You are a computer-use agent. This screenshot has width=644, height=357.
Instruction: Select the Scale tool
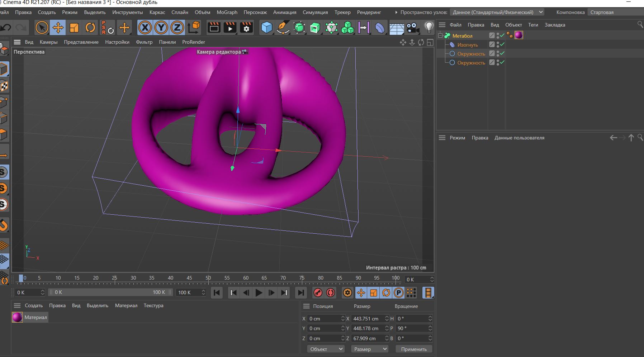pyautogui.click(x=74, y=28)
